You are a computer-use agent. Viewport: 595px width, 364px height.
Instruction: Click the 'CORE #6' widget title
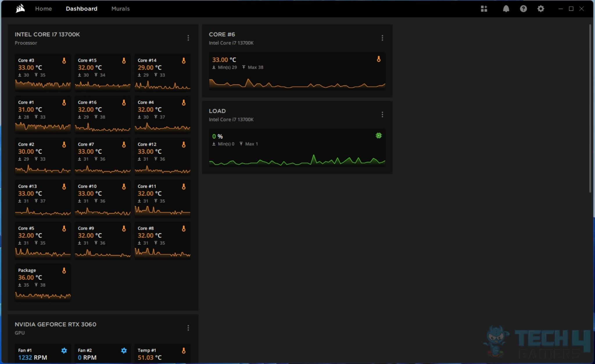[222, 34]
